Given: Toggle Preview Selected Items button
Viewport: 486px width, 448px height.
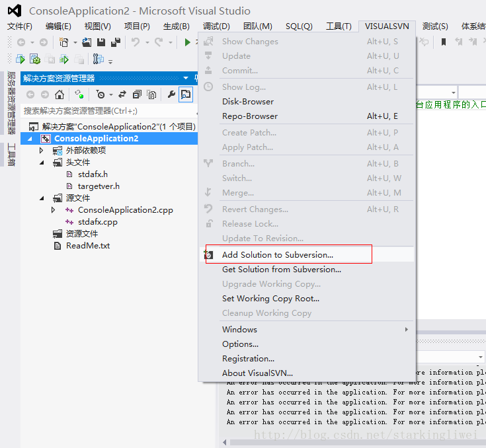Looking at the screenshot, I should point(186,94).
